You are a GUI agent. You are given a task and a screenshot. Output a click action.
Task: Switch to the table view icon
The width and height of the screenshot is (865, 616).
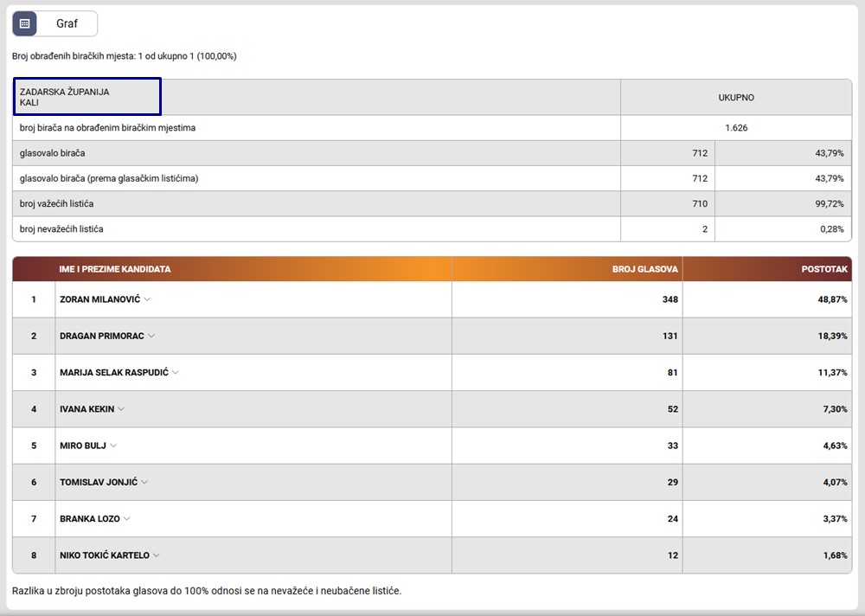pos(25,24)
